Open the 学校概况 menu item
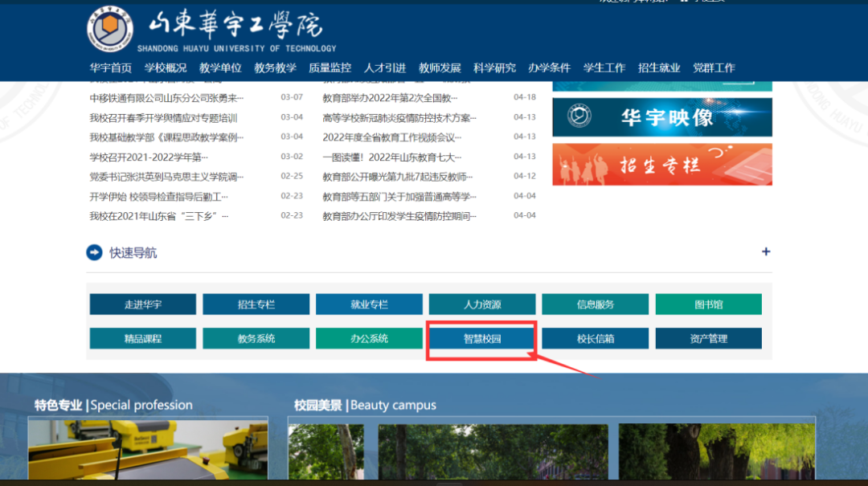The height and width of the screenshot is (486, 868). pos(166,68)
